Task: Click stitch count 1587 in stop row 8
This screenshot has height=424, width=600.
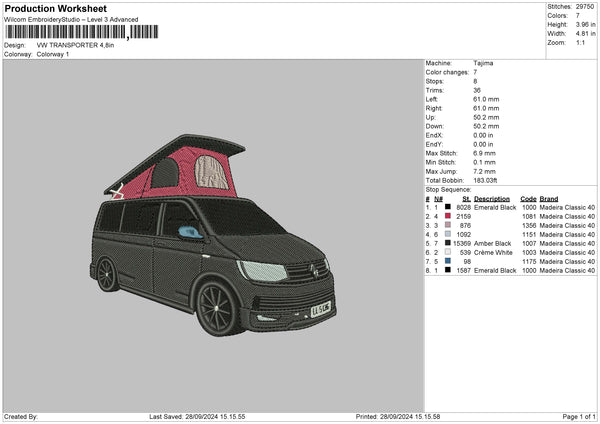Action: [x=464, y=271]
